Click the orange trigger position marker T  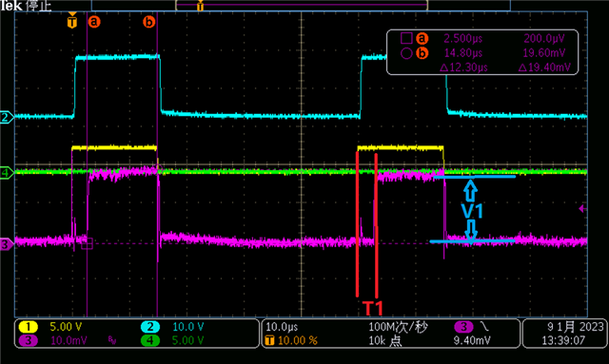pos(72,22)
